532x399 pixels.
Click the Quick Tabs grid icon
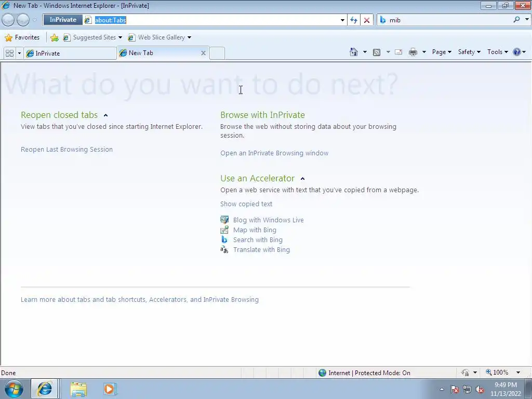pos(9,54)
